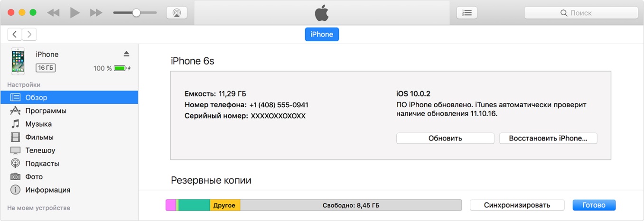Open the list view menu icon
Viewport: 644px width, 221px height.
pos(467,13)
